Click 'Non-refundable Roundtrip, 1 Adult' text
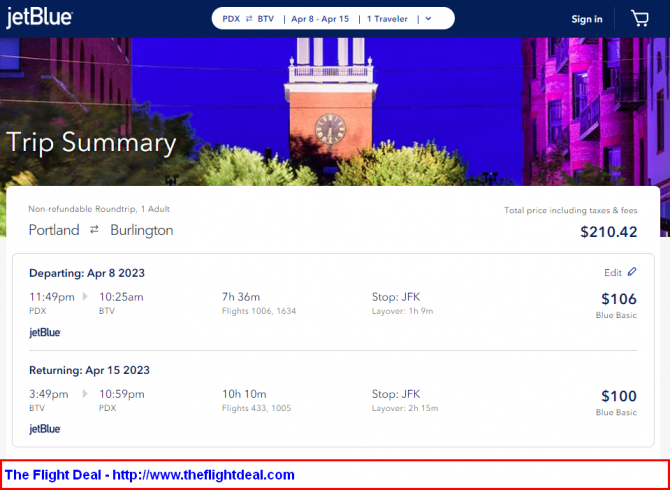Screen dimensions: 670x490 click(x=99, y=209)
